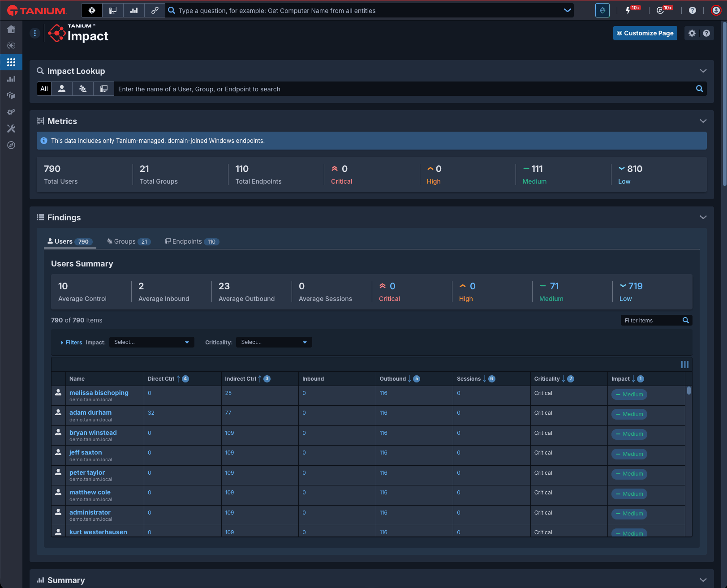
Task: Collapse the Impact Lookup section
Action: [703, 71]
